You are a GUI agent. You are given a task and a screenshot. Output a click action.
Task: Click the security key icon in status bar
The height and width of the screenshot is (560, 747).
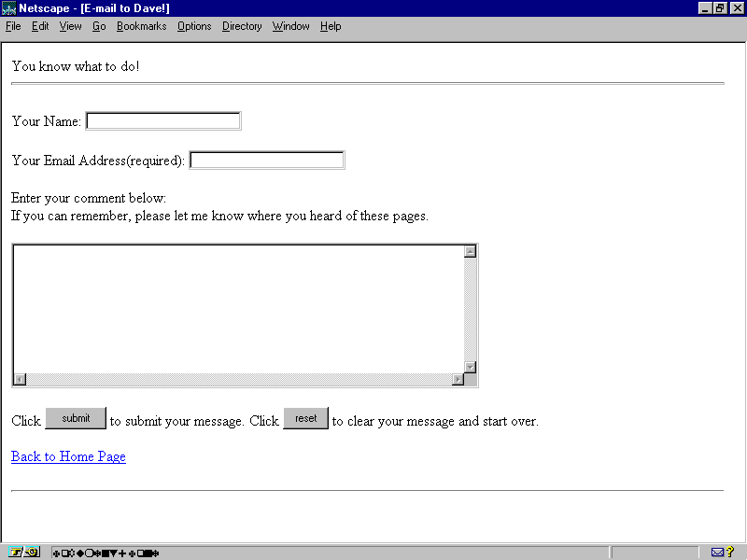click(x=25, y=553)
